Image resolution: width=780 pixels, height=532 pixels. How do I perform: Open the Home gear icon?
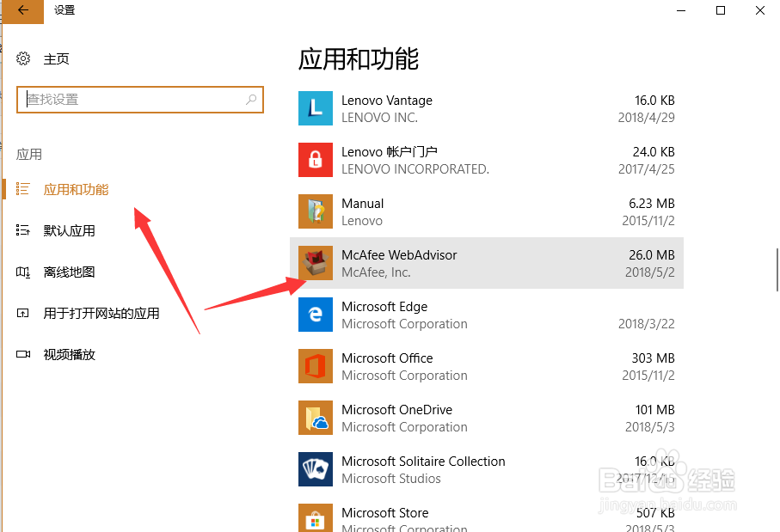coord(23,58)
